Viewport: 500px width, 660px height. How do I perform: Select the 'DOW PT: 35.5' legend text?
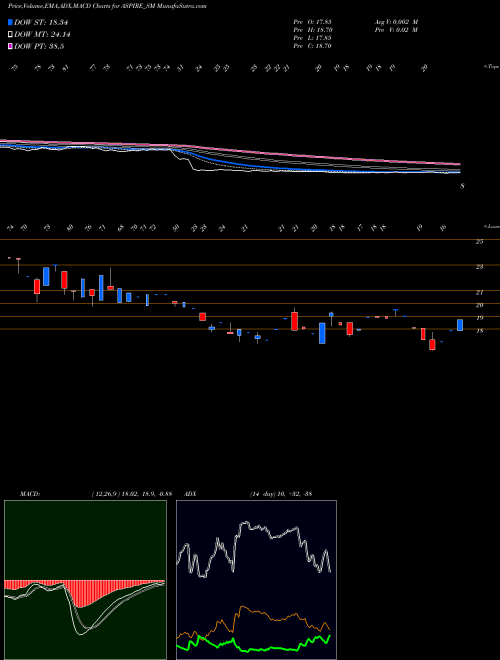[39, 46]
